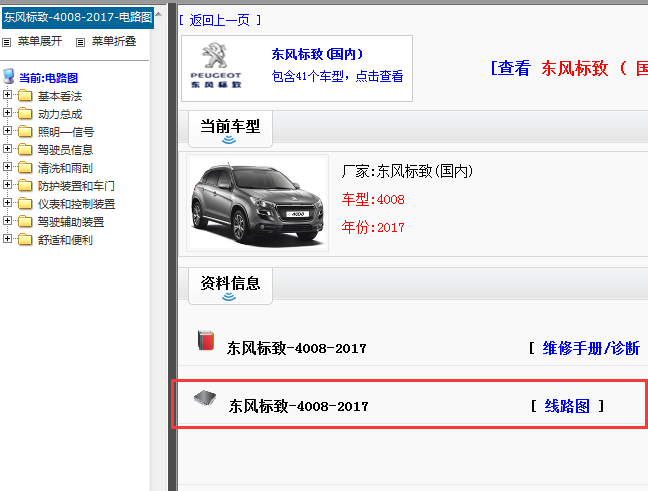Select the 资料信息 tab header

point(230,286)
